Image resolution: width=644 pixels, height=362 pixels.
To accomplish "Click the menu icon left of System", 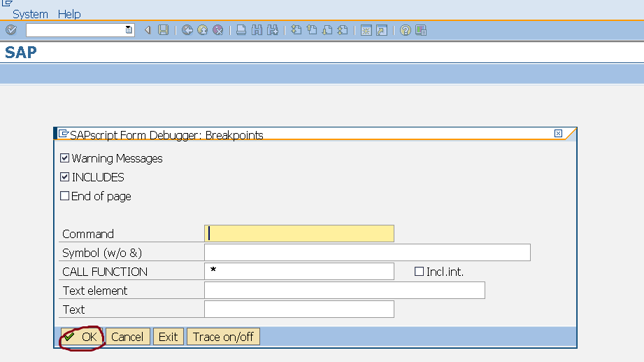I will [7, 4].
